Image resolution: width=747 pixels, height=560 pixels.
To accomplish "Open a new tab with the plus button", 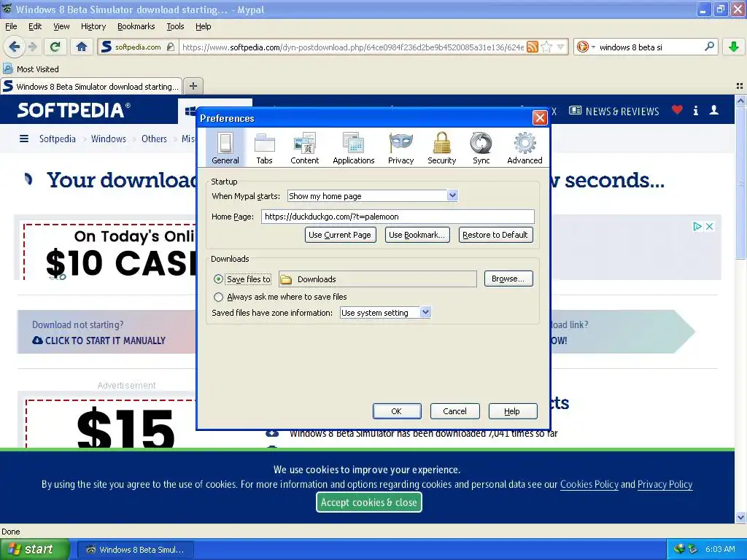I will tap(193, 86).
